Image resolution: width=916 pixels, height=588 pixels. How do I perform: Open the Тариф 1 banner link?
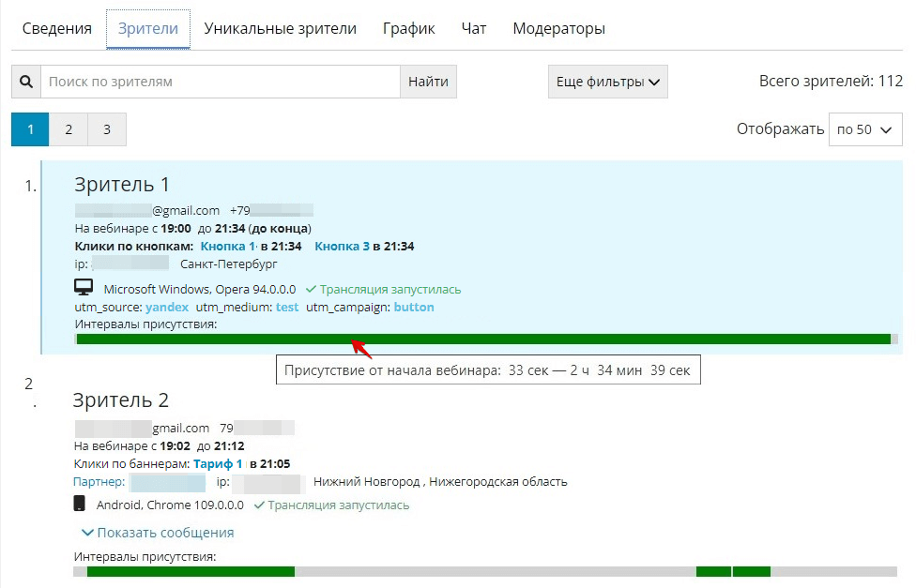pyautogui.click(x=218, y=463)
